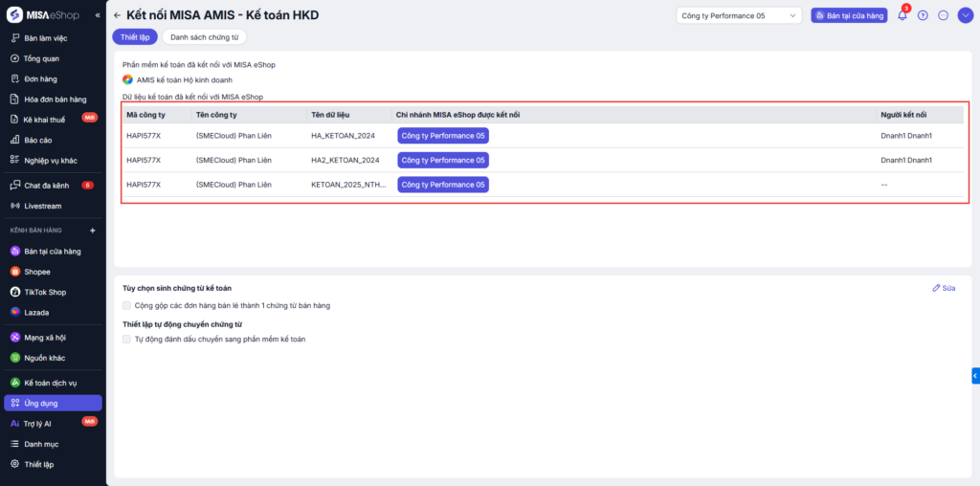
Task: Select the Thiết lập tab
Action: (x=135, y=36)
